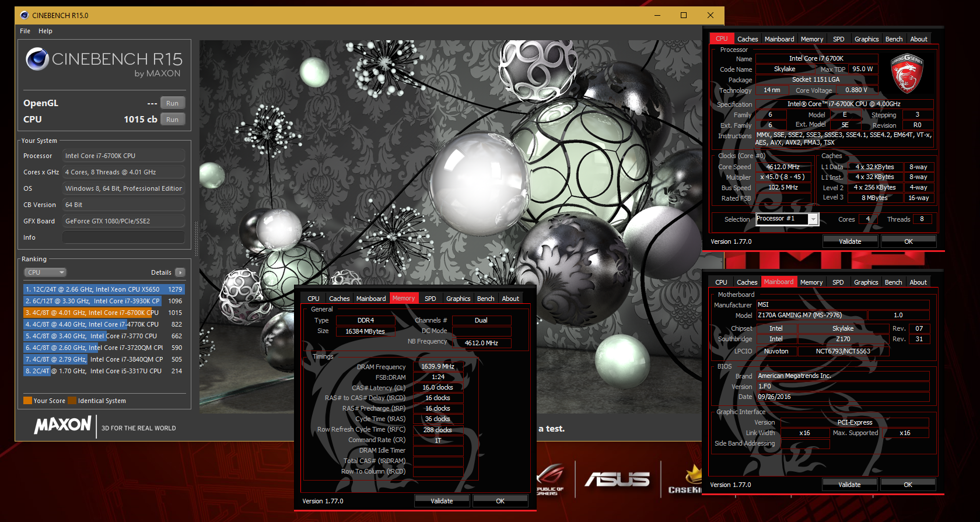
Task: Open Bench tab in Memory CPU-Z window
Action: 485,299
